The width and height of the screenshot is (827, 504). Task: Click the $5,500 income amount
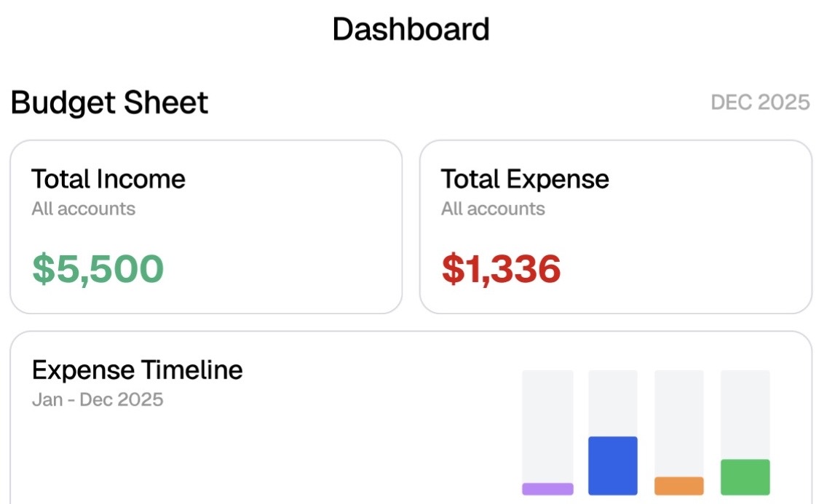(x=97, y=268)
